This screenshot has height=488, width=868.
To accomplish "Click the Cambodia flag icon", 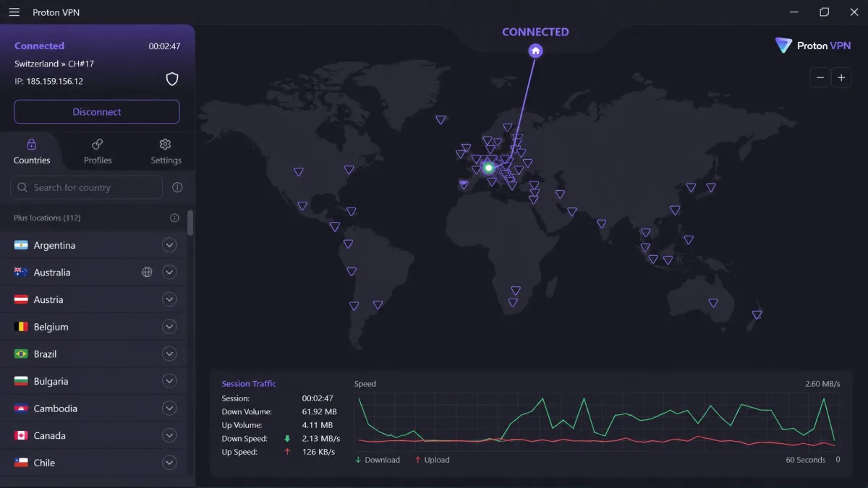I will coord(21,408).
